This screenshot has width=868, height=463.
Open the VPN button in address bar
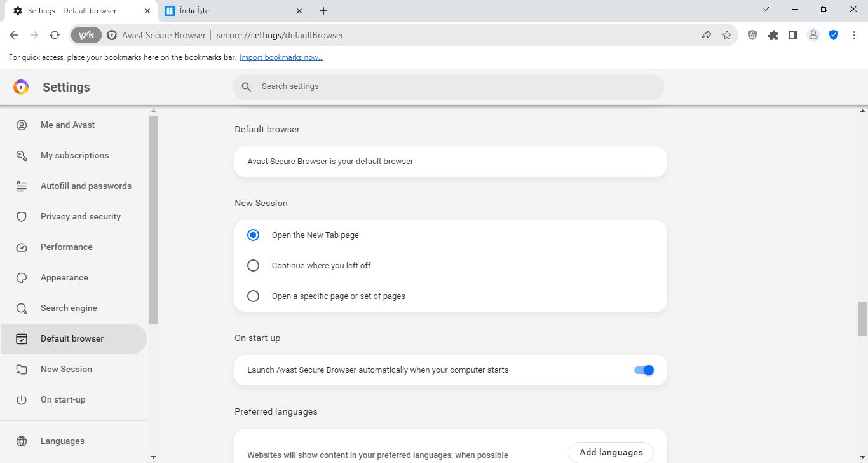tap(86, 35)
